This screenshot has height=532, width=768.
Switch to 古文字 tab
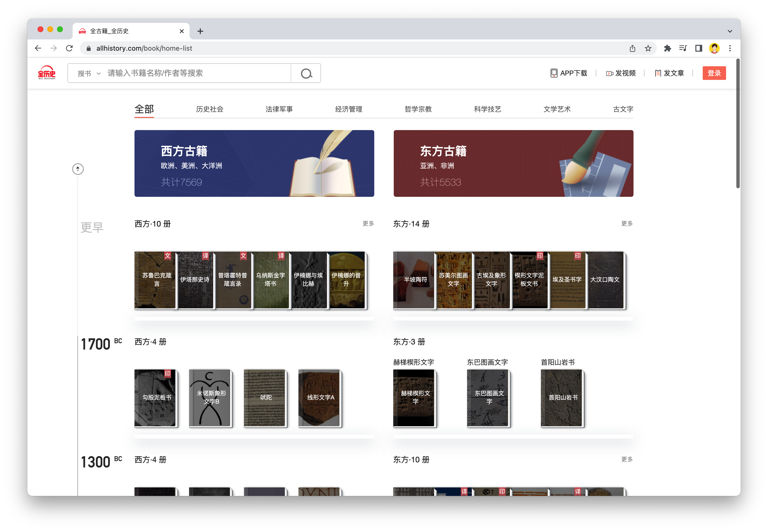[x=623, y=109]
